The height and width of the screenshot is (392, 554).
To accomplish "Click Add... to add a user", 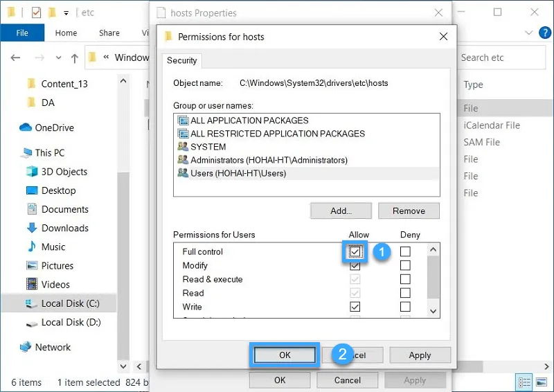I will 341,211.
